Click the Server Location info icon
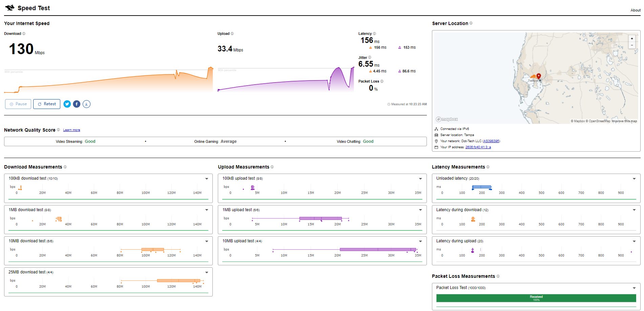 471,23
